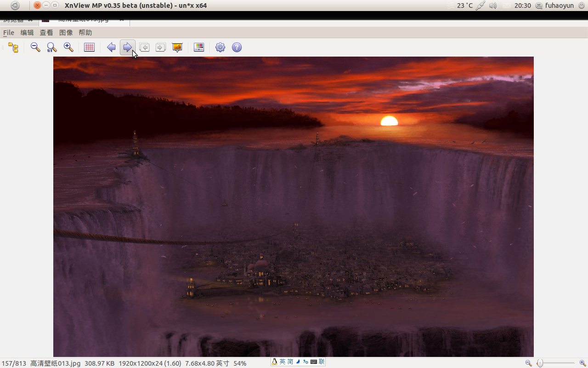
Task: Go to previous image with left arrow
Action: click(x=111, y=47)
